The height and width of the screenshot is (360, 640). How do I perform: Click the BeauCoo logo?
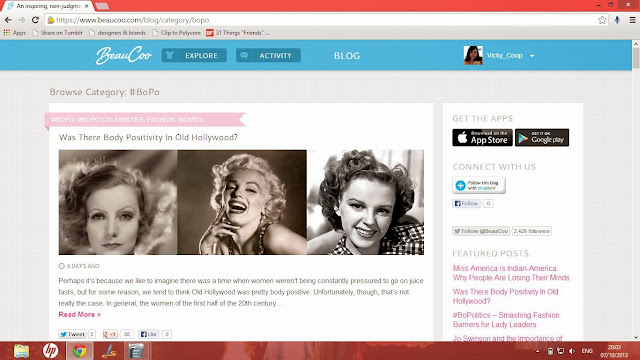point(124,55)
